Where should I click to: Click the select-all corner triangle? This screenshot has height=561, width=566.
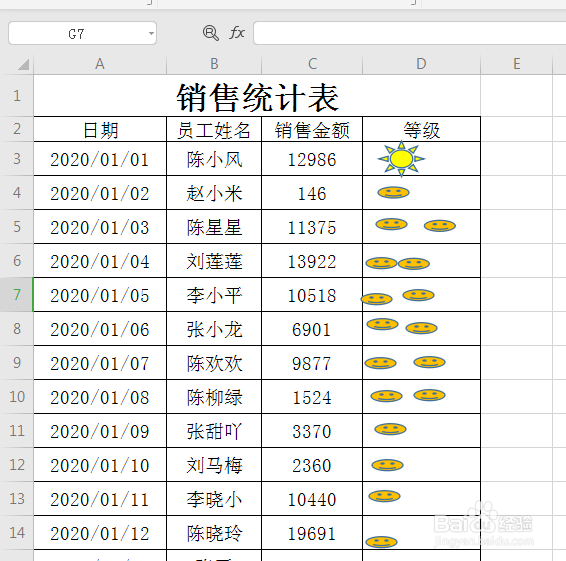click(23, 65)
